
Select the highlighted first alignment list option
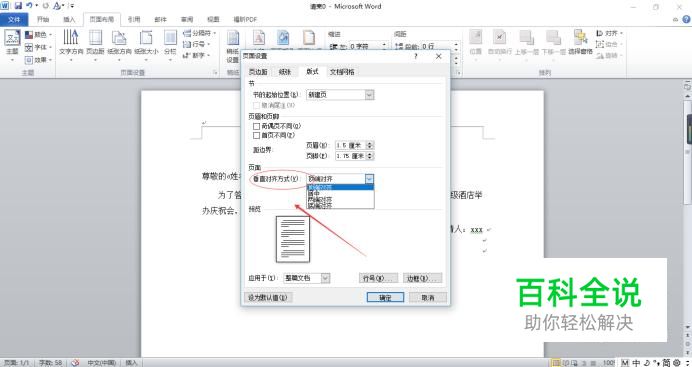(x=340, y=187)
